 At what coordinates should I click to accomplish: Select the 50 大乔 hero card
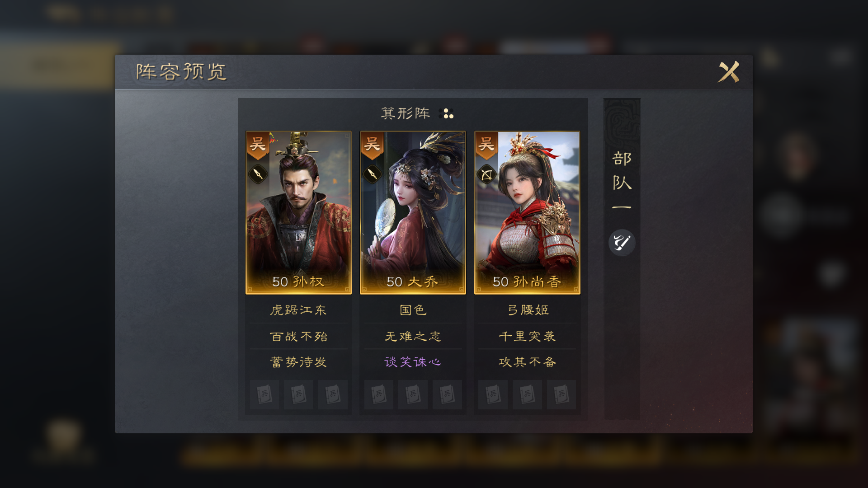point(413,213)
